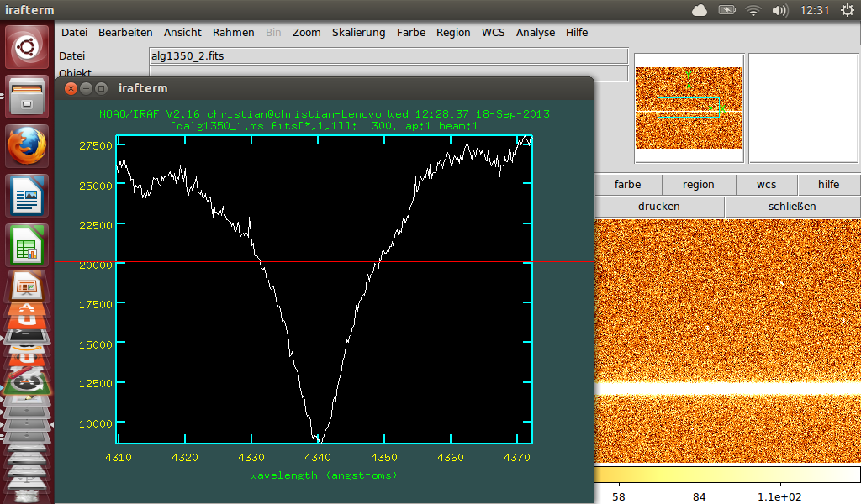Expand the Zoom menu
861x504 pixels.
click(307, 33)
